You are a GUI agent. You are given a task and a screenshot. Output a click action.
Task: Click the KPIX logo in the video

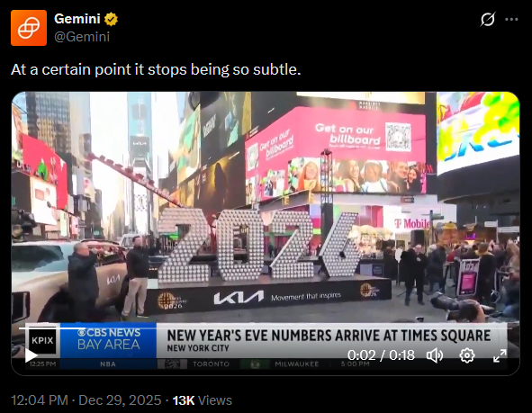click(42, 340)
